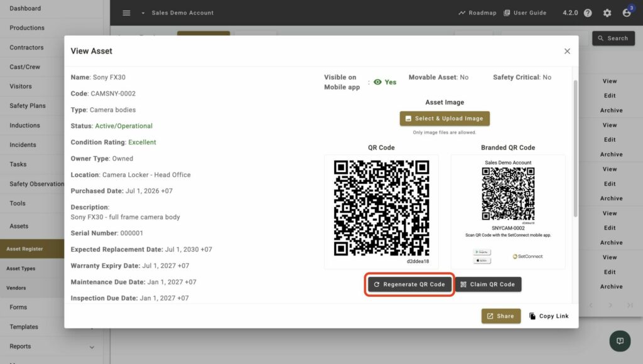Go to Dashboard in sidebar
643x364 pixels.
(25, 8)
